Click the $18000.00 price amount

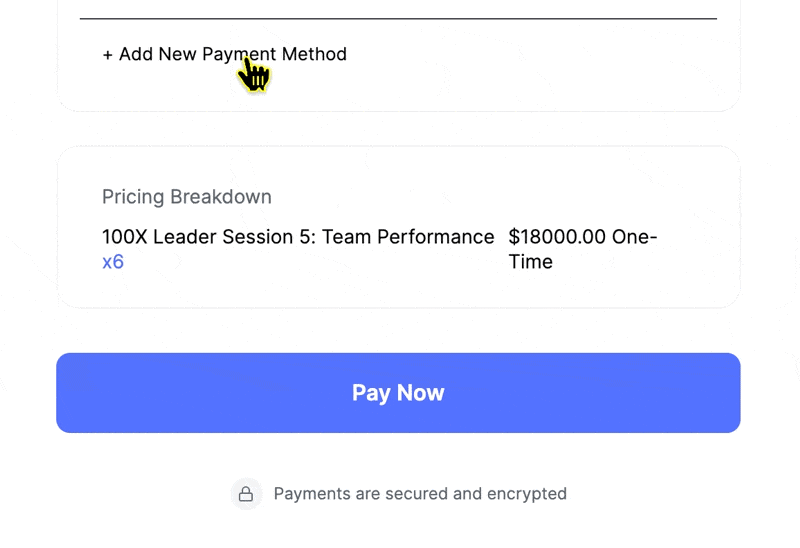tap(557, 237)
